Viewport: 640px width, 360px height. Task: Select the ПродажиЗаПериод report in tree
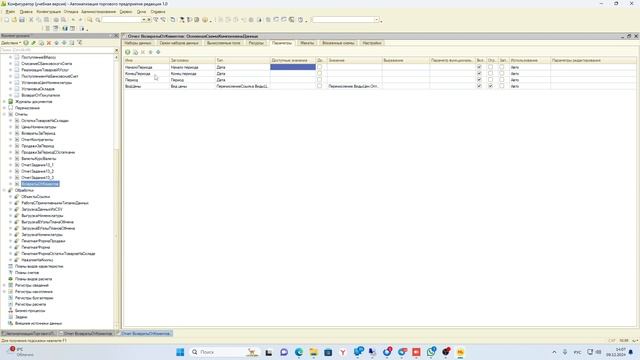pos(38,146)
